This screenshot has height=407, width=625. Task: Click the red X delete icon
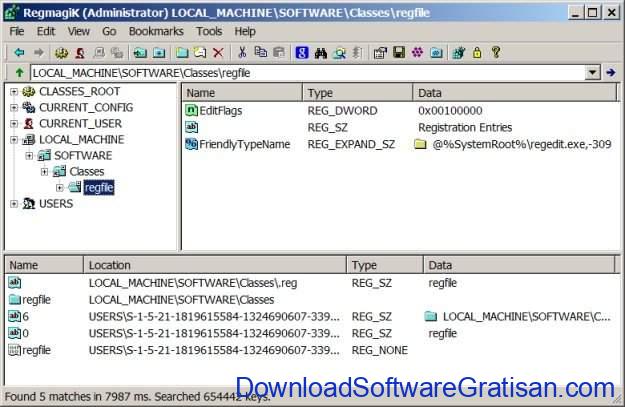coord(218,52)
